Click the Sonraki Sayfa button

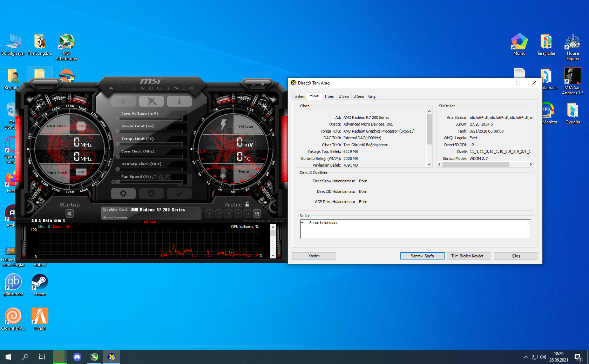422,256
